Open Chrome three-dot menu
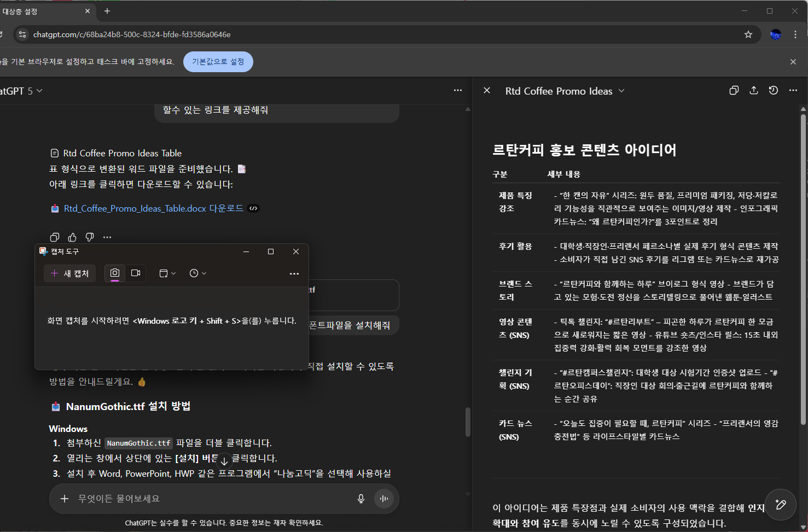 pyautogui.click(x=795, y=34)
